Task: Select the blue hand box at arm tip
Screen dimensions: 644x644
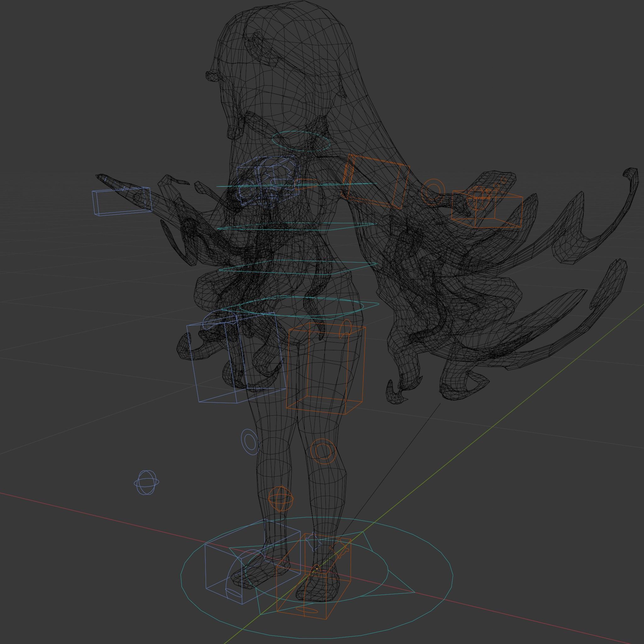Action: [121, 201]
